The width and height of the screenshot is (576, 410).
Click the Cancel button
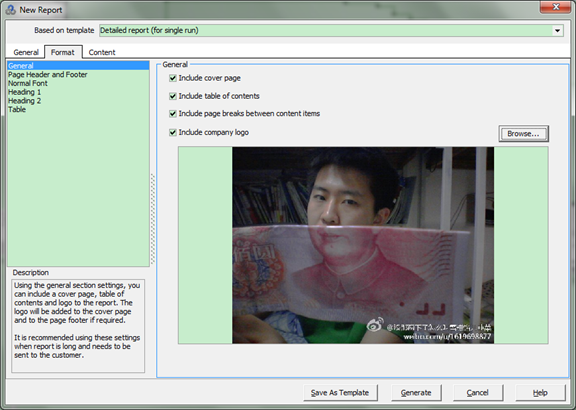[x=478, y=393]
